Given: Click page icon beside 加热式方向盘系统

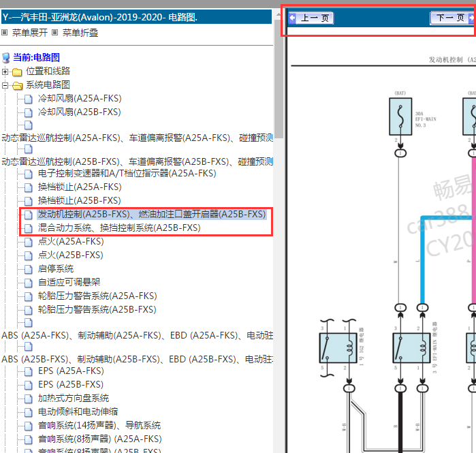Looking at the screenshot, I should 28,400.
